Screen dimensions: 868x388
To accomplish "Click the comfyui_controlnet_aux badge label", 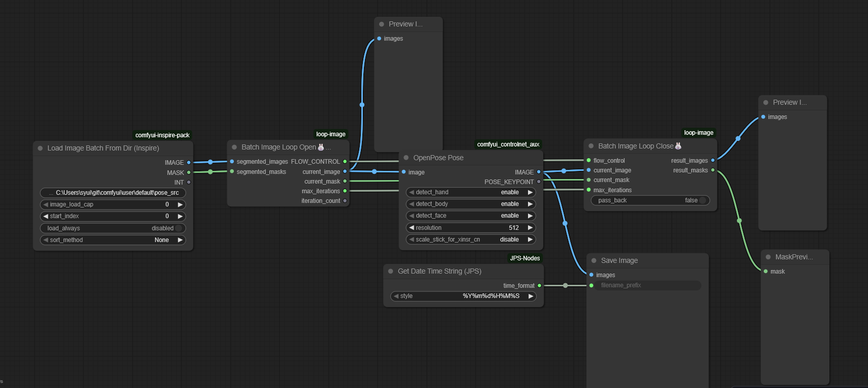I will [508, 144].
